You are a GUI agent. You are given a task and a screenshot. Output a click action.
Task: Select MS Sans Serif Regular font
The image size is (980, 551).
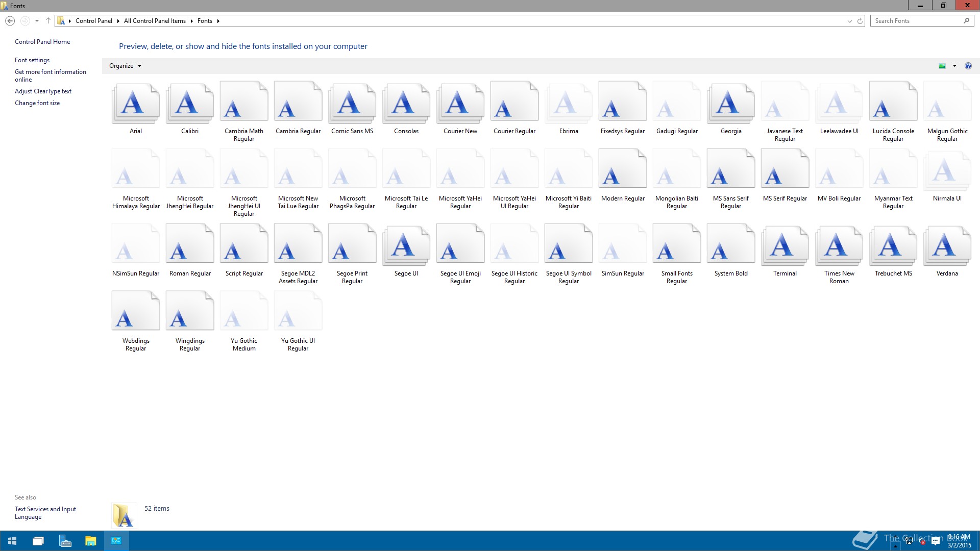[731, 169]
